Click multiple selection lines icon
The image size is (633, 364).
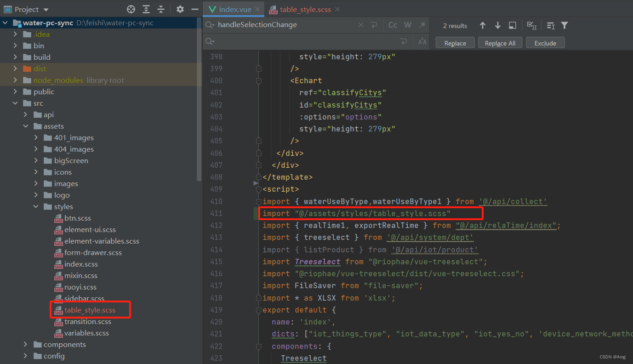551,26
